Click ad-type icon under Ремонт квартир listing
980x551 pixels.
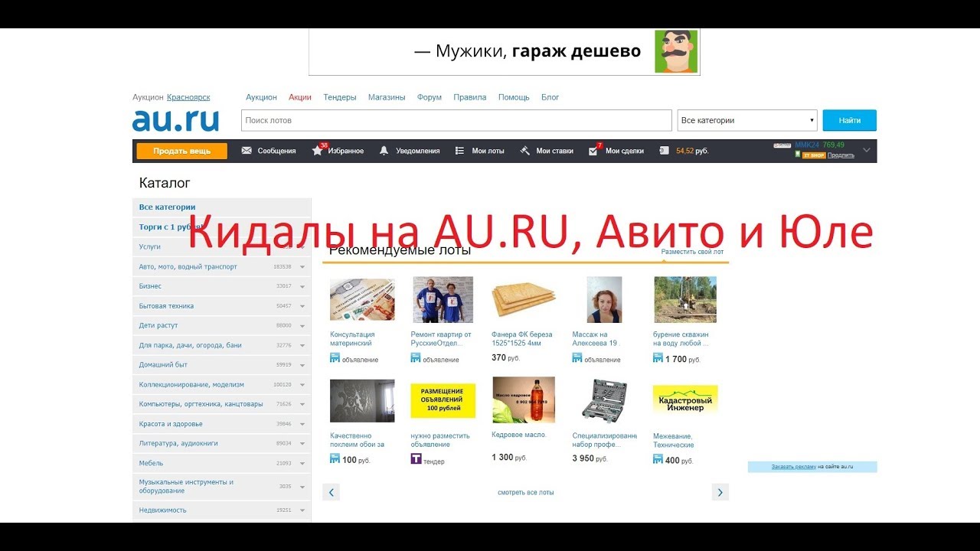[416, 358]
